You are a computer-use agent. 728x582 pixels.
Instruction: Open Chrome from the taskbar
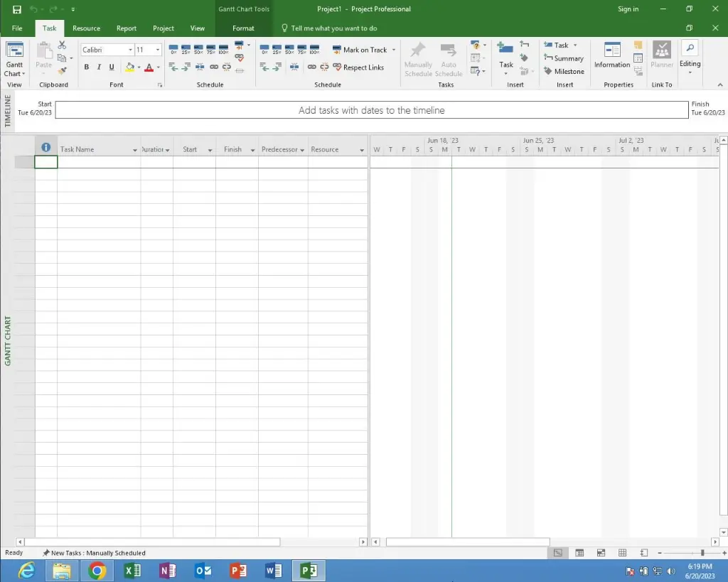[x=97, y=571]
